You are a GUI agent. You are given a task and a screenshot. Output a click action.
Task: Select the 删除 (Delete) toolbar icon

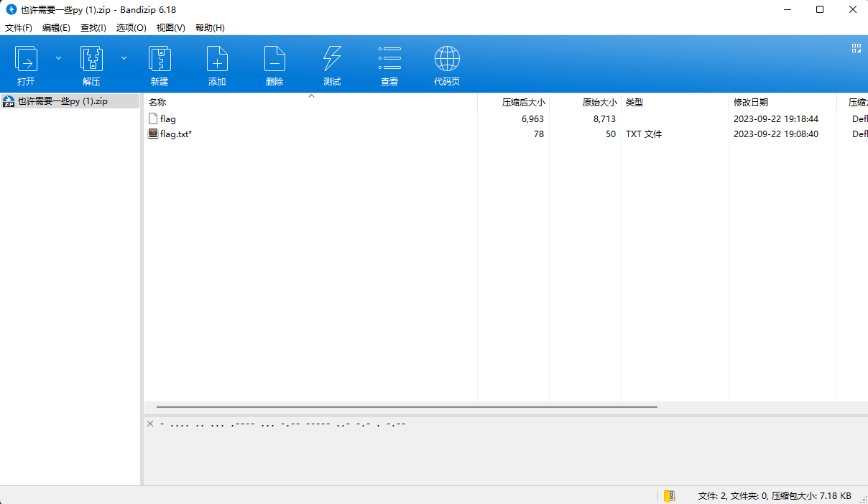point(274,65)
